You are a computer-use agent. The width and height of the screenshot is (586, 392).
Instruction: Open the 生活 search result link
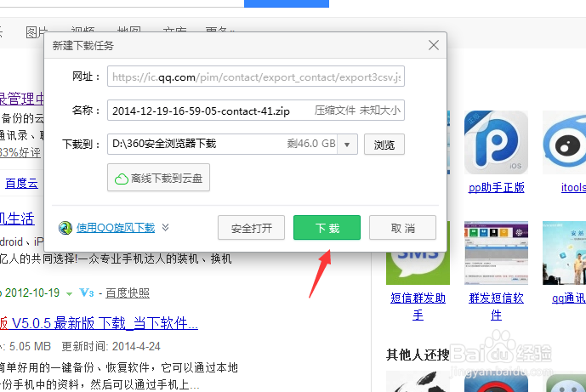[17, 219]
